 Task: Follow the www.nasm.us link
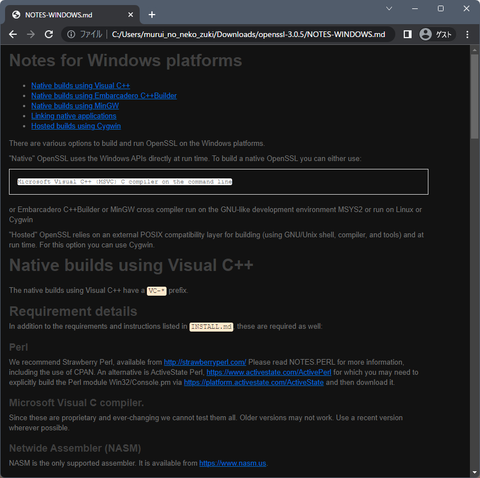click(233, 463)
